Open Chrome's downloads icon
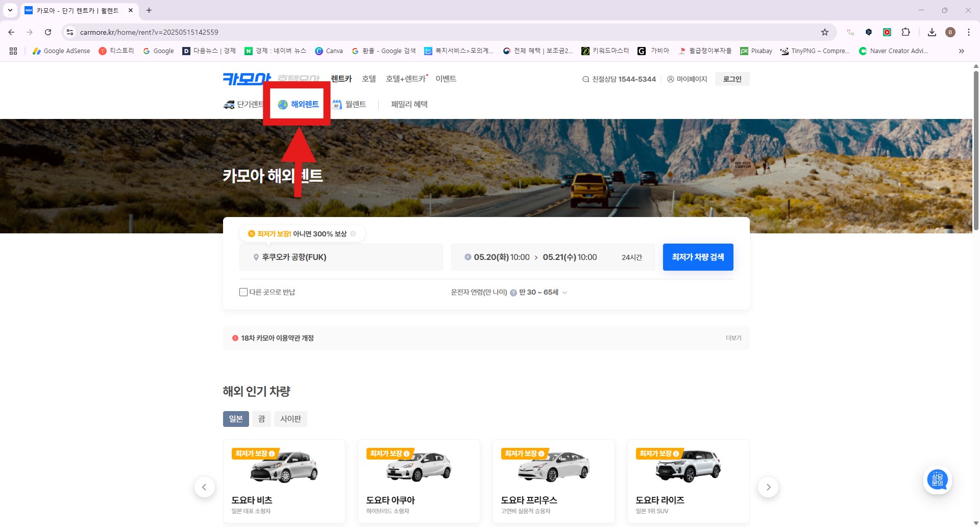 point(932,32)
